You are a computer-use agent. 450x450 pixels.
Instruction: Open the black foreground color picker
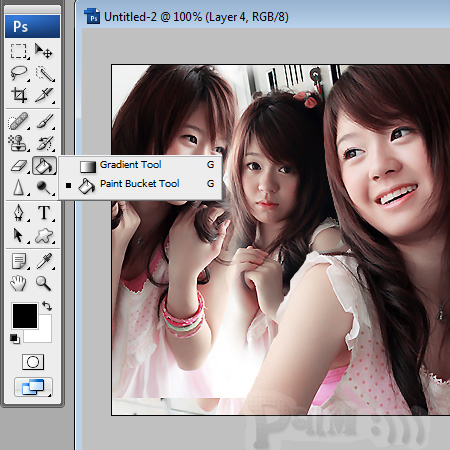pos(25,316)
